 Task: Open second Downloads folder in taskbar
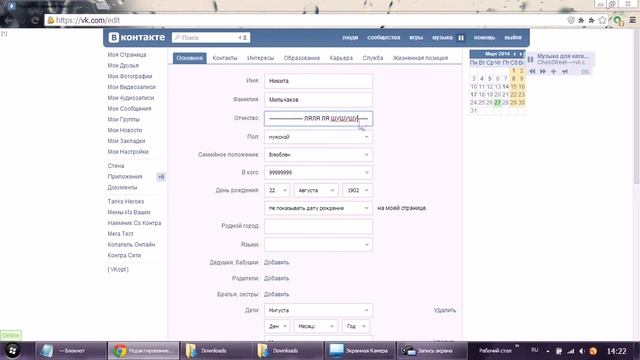click(x=288, y=351)
